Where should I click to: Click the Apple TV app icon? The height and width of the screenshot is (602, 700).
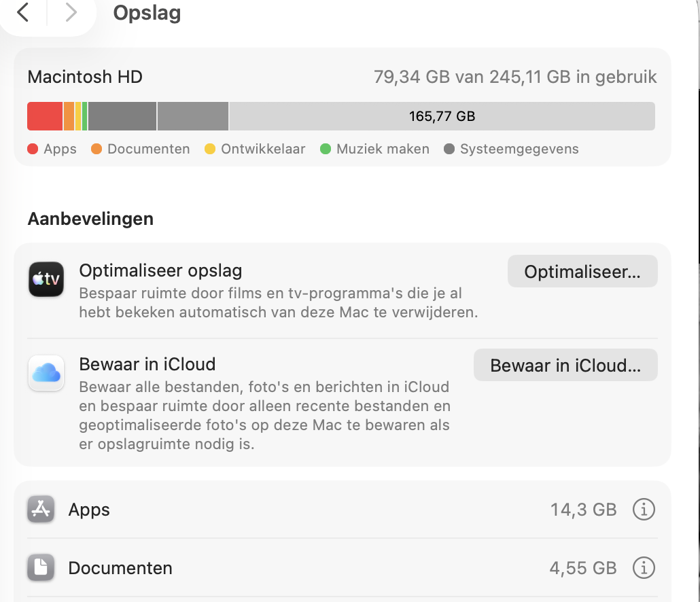(x=46, y=279)
